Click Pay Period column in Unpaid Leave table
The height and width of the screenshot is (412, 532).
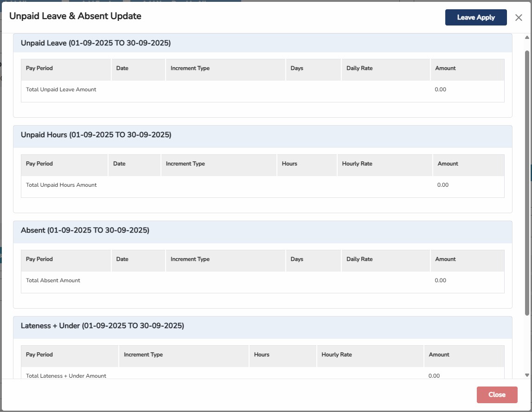pyautogui.click(x=39, y=68)
